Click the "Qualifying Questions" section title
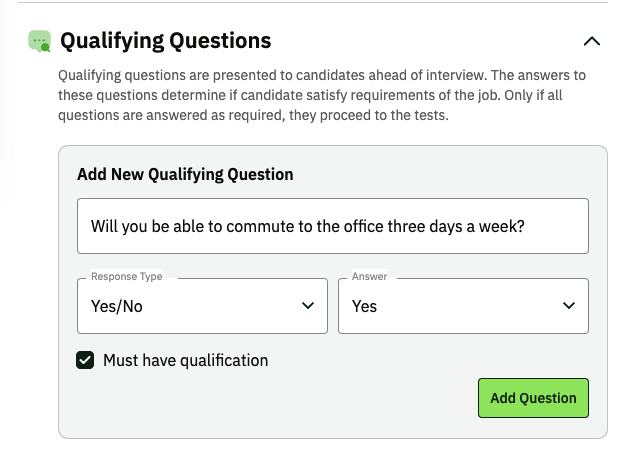The height and width of the screenshot is (462, 628). (x=165, y=41)
